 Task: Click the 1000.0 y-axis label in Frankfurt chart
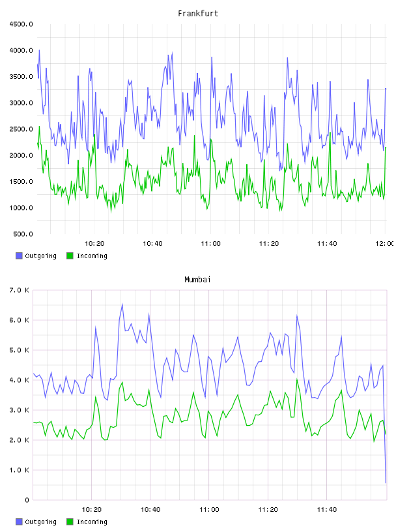(21, 208)
